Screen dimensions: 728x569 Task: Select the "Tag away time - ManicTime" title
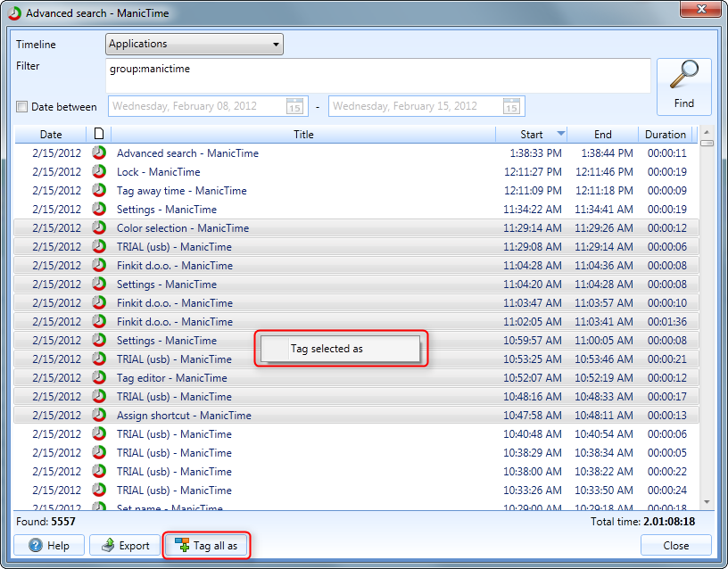[x=181, y=191]
